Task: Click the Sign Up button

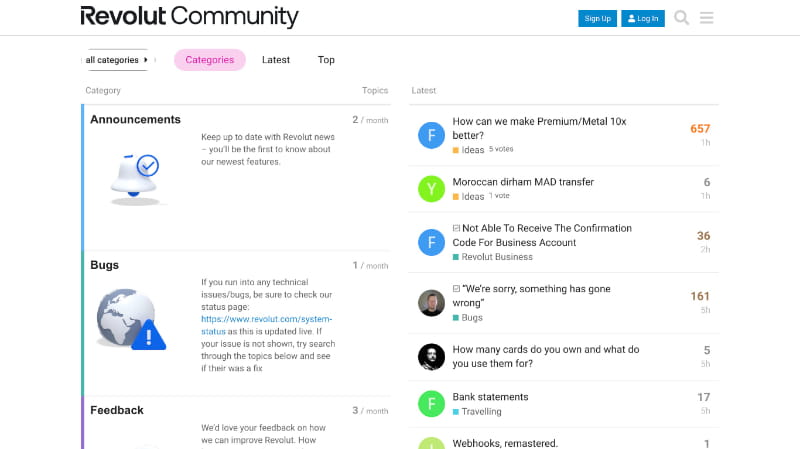Action: tap(597, 18)
